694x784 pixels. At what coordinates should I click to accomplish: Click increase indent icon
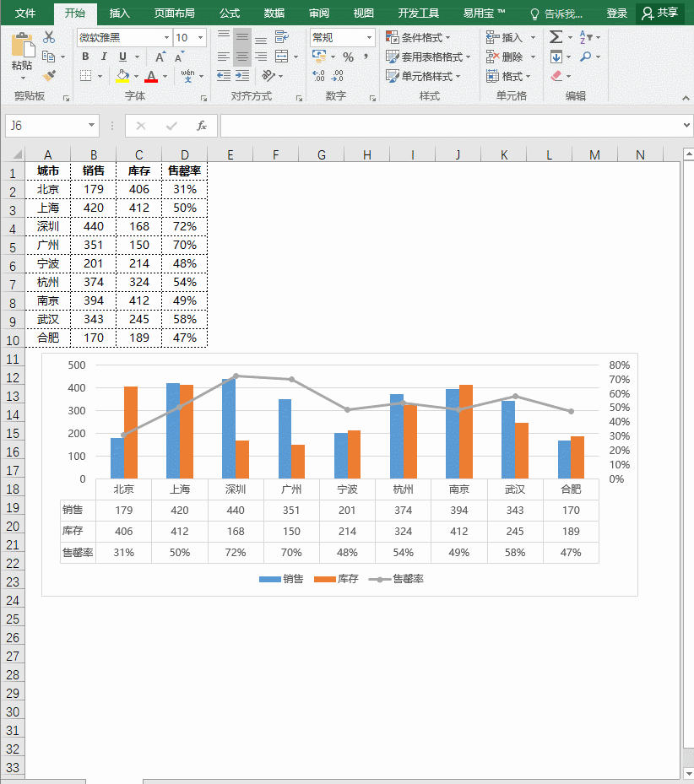(242, 75)
